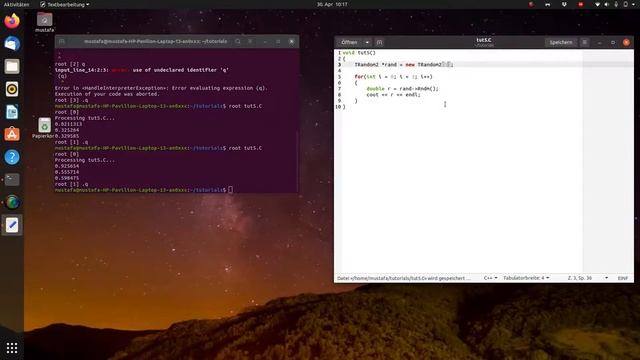Open the gedit hamburger menu
The height and width of the screenshot is (360, 640).
584,42
